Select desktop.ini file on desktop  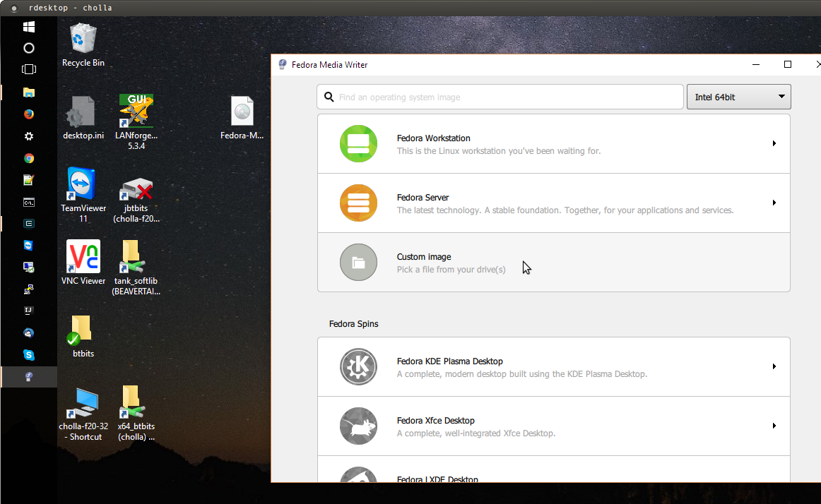pos(83,118)
